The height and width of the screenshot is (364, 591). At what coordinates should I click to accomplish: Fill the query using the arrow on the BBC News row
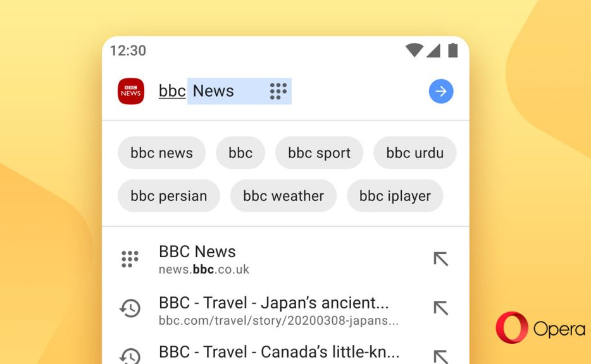pyautogui.click(x=440, y=259)
